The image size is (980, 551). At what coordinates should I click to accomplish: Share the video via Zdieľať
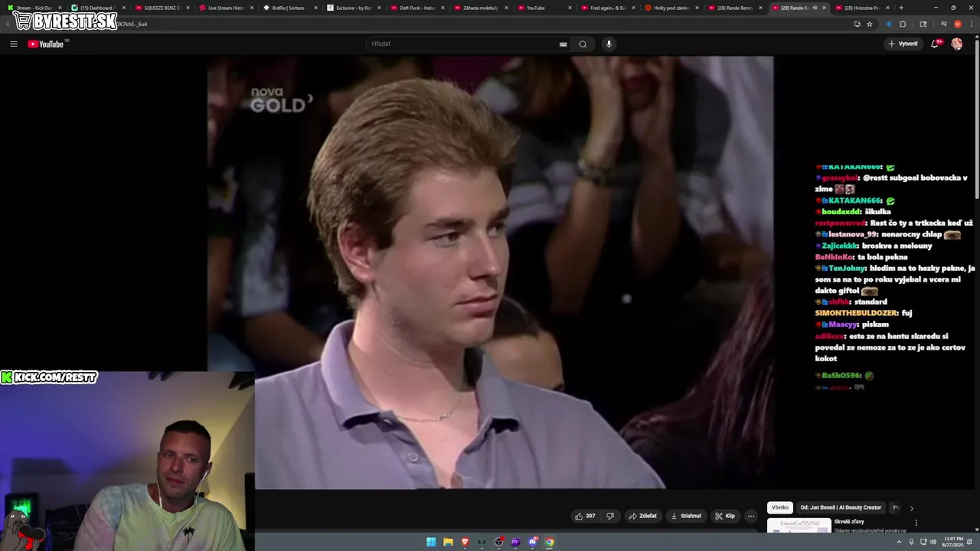pos(643,516)
